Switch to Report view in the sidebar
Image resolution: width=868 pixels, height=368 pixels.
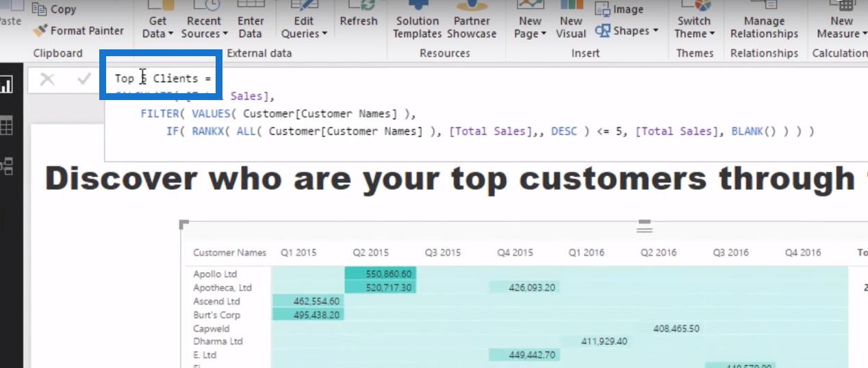7,85
